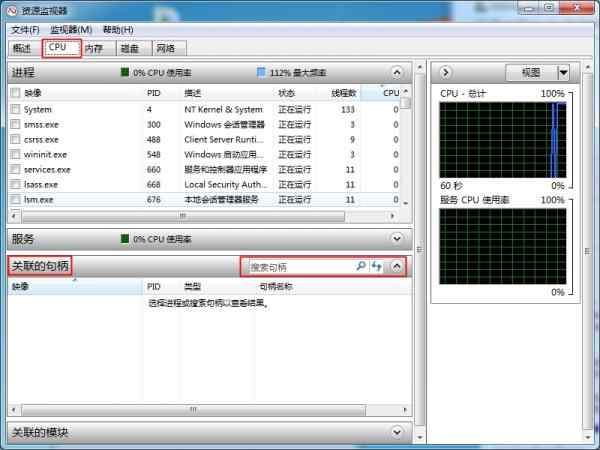600x450 pixels.
Task: Sort processes by 描述 column
Action: 192,93
